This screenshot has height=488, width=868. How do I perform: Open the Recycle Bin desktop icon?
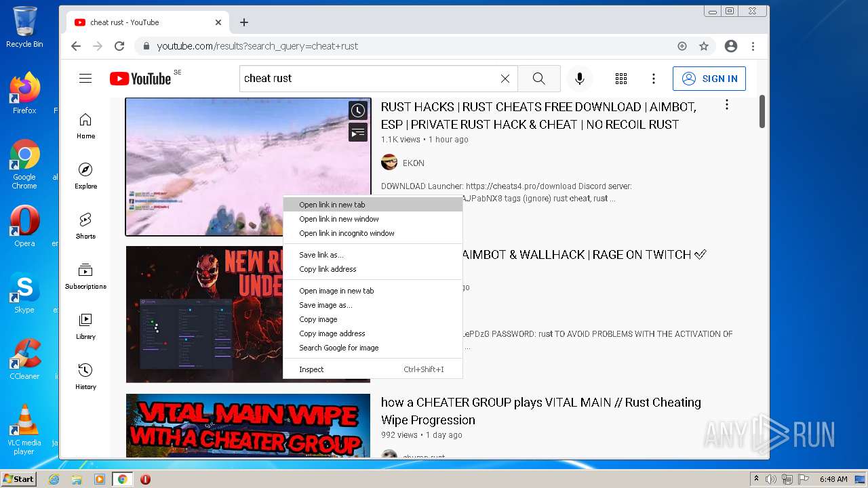[x=24, y=27]
